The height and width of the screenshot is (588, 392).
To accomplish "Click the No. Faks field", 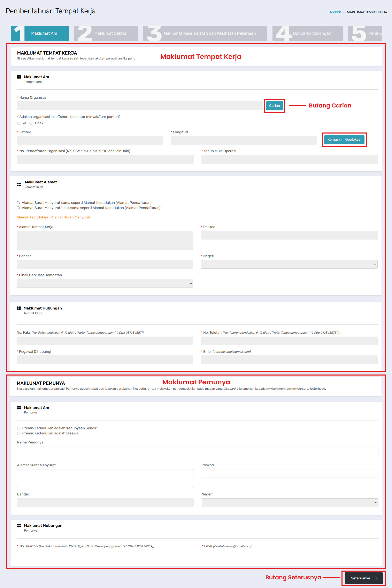I will point(105,341).
